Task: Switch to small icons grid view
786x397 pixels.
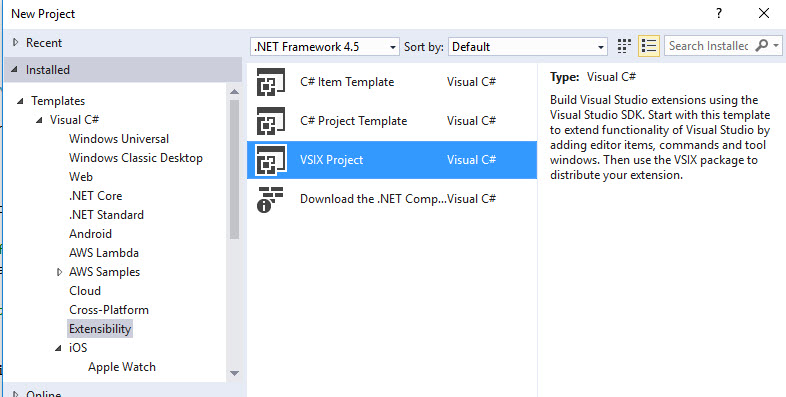Action: point(624,46)
